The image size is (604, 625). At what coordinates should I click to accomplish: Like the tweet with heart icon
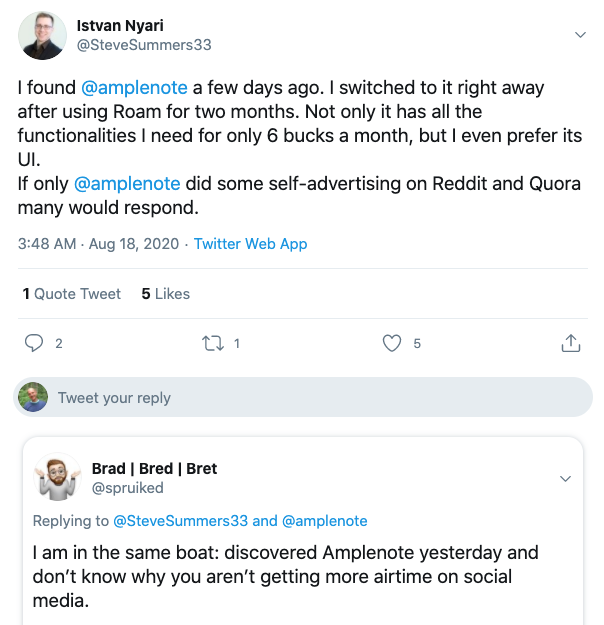tap(393, 343)
